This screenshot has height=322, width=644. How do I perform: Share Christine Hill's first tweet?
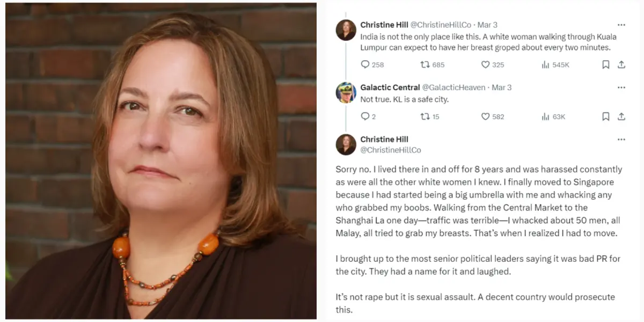click(x=621, y=64)
